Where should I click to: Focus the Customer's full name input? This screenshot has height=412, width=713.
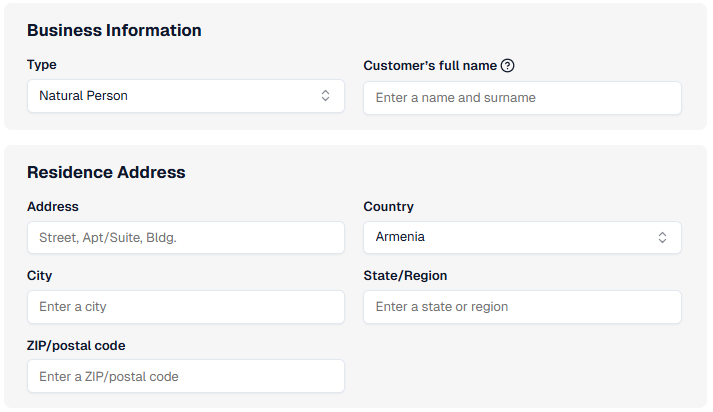click(x=522, y=98)
